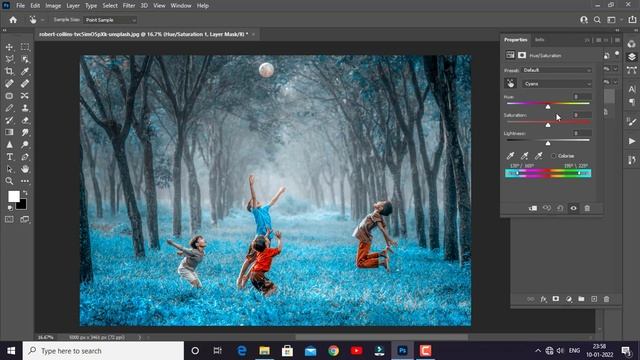
Task: Open the Image menu
Action: pos(53,6)
